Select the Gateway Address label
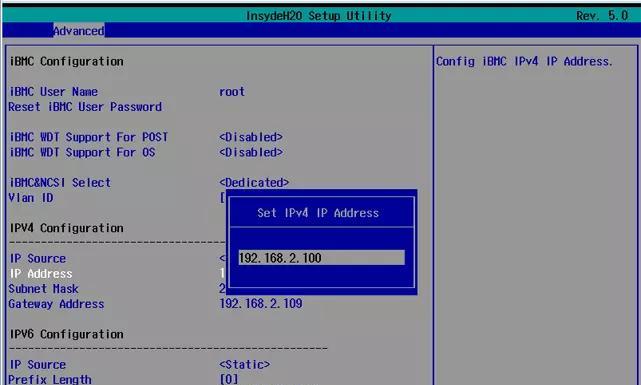 point(56,304)
